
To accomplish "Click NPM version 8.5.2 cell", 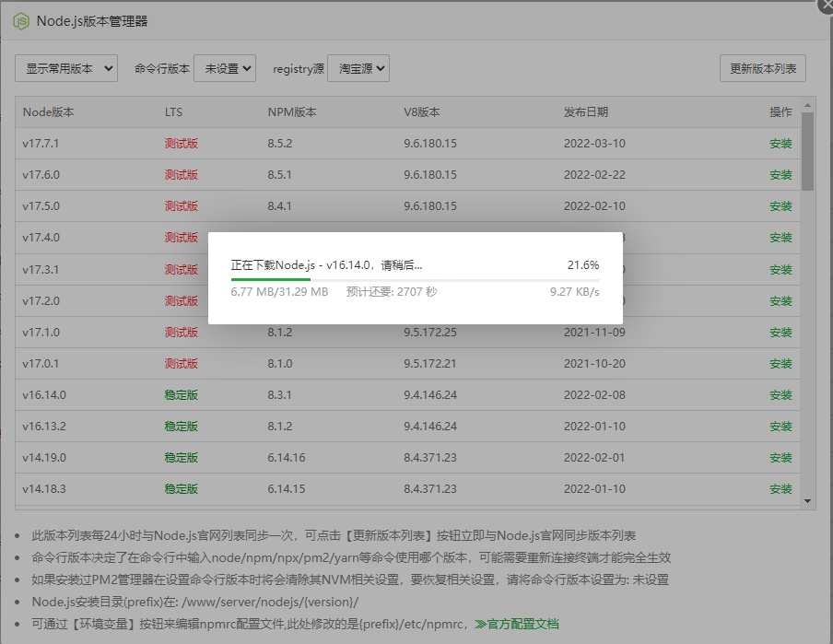I will (280, 144).
